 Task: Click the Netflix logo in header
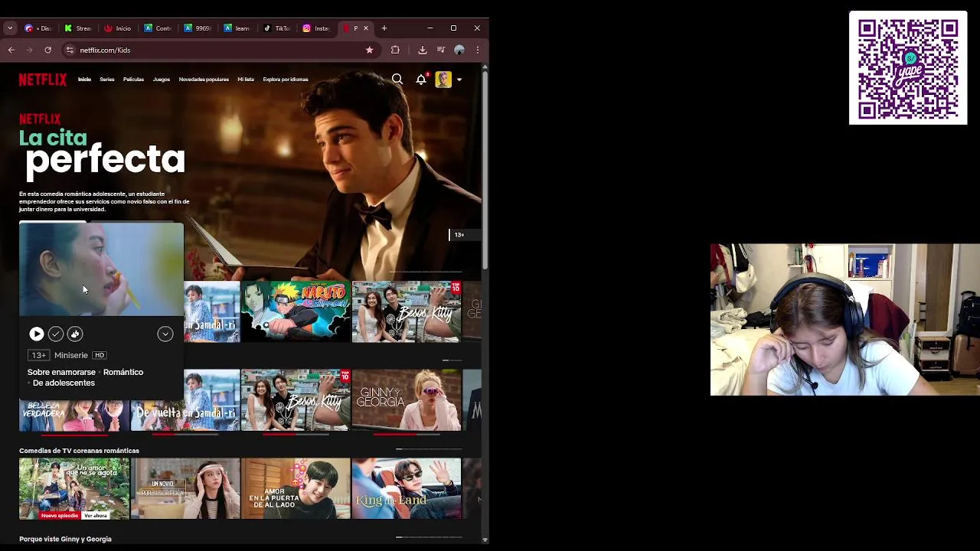pos(43,80)
